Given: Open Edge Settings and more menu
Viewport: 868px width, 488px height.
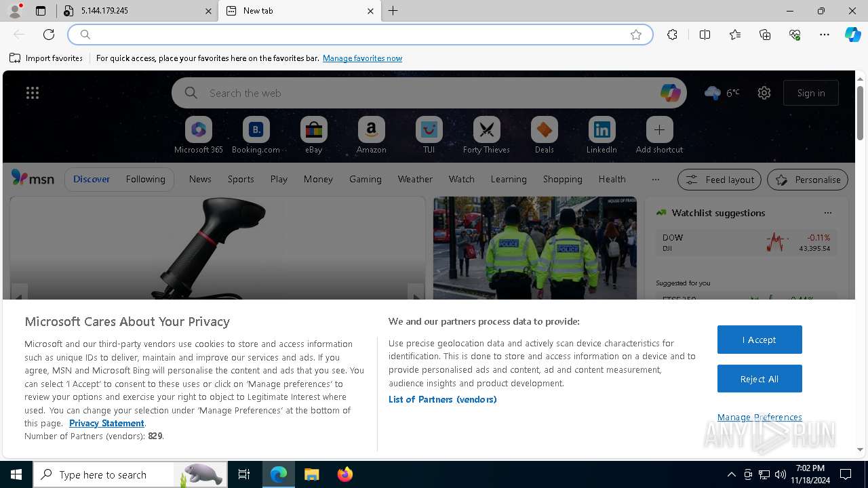Looking at the screenshot, I should pos(825,35).
